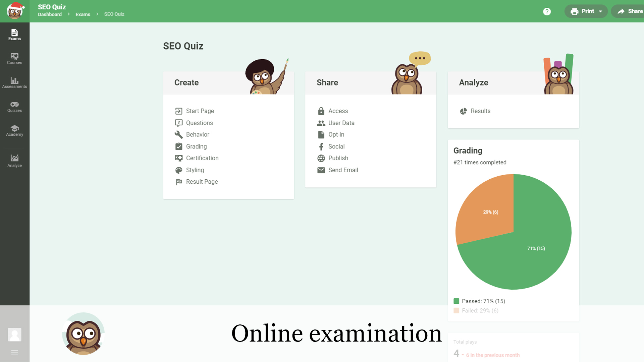Open the Questions link
The height and width of the screenshot is (362, 644).
[x=199, y=123]
